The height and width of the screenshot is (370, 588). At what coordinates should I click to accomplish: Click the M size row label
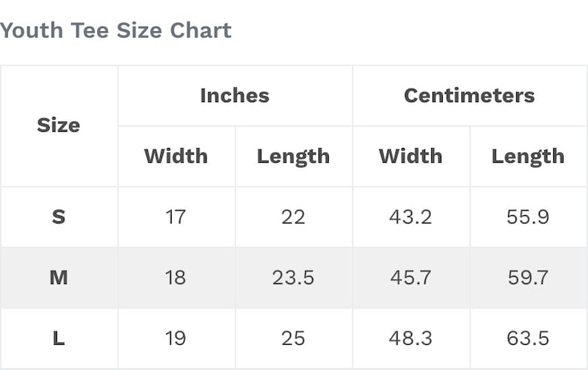click(59, 277)
